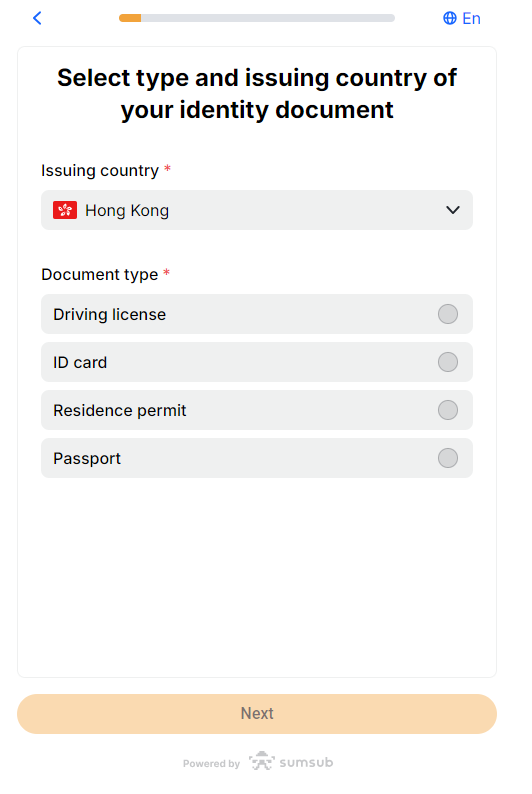
Task: Click the Sumsub pixel logo icon
Action: pos(262,761)
